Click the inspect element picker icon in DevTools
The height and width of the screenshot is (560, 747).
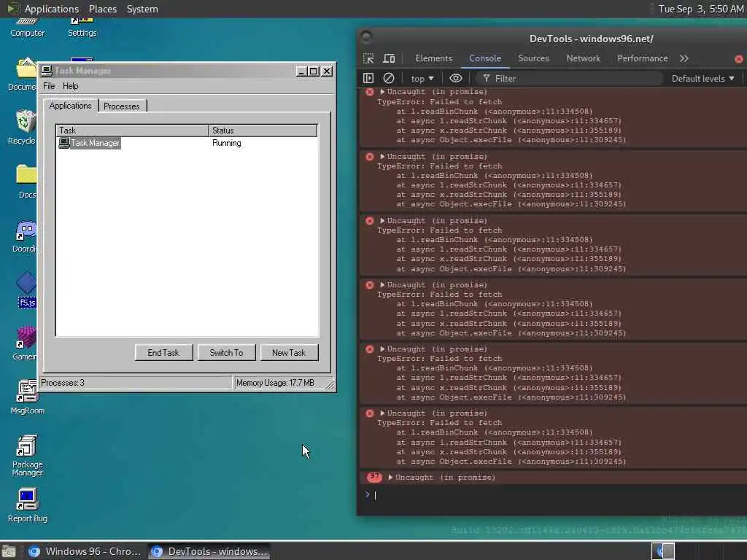[x=368, y=58]
